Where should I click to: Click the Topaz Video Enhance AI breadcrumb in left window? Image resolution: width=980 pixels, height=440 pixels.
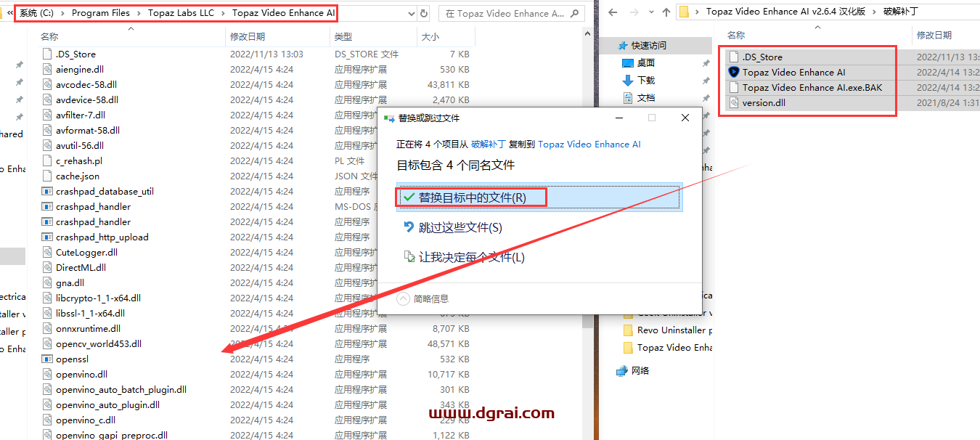284,13
